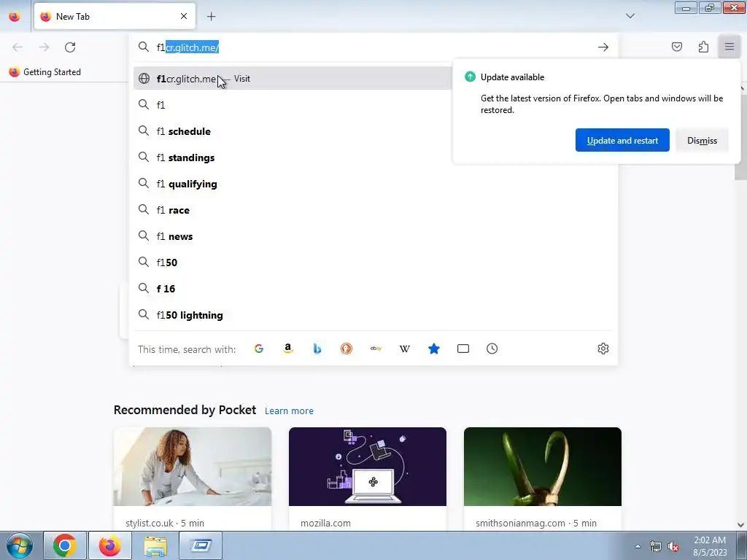Open Windows Start menu orb
Viewport: 747px width, 560px height.
(x=19, y=545)
